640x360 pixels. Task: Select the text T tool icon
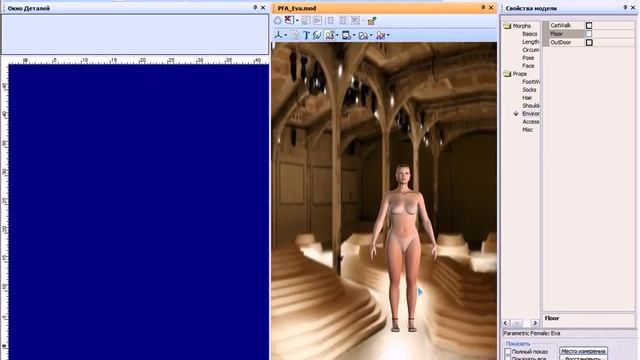(306, 36)
